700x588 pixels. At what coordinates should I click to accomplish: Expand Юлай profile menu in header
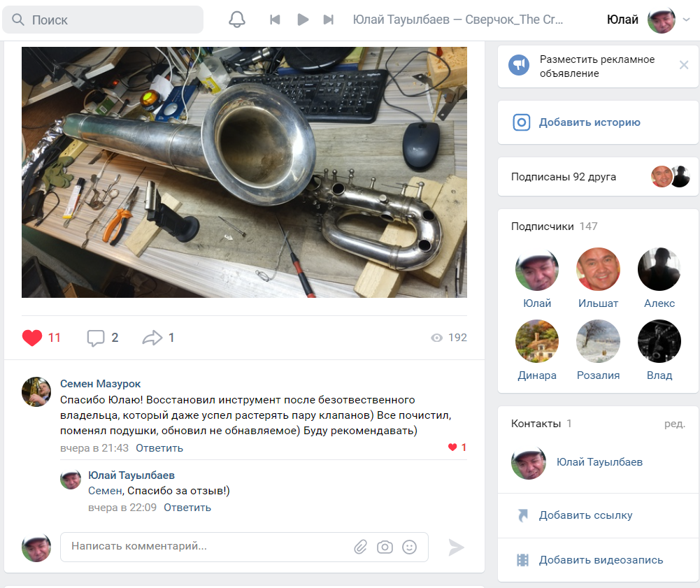pos(685,20)
